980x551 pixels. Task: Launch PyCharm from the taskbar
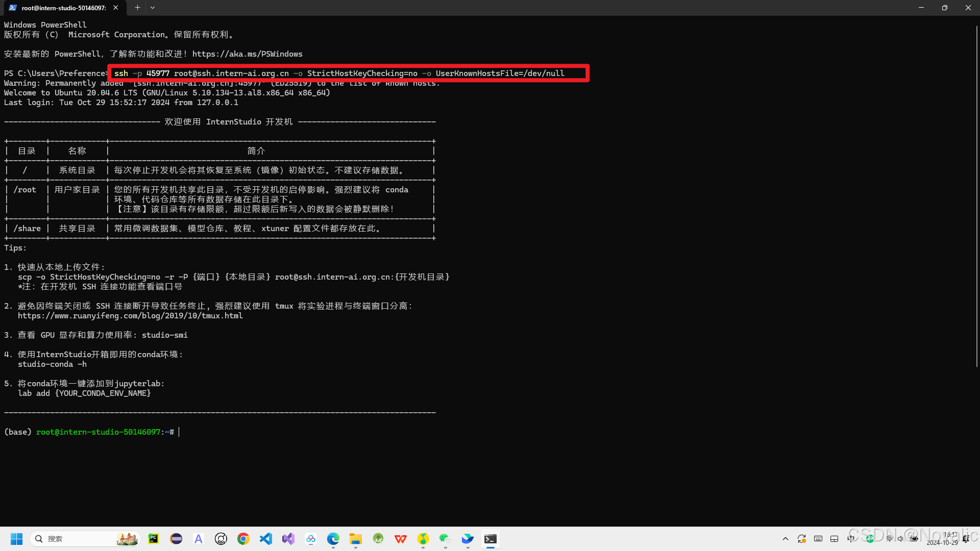154,539
